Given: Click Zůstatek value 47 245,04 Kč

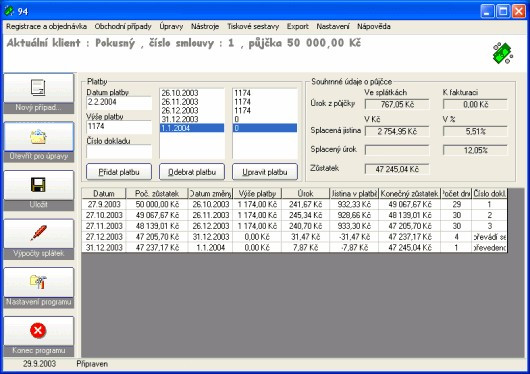Looking at the screenshot, I should pos(397,169).
